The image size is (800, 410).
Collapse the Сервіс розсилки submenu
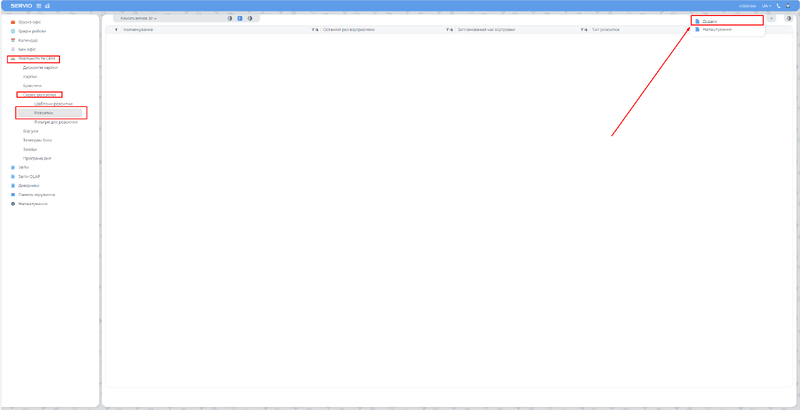(x=40, y=95)
